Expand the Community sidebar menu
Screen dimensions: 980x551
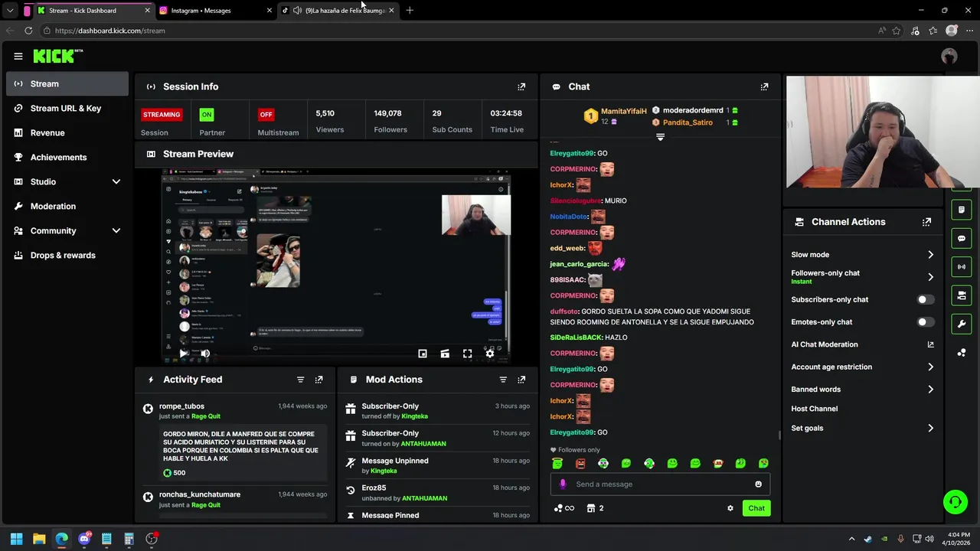[116, 230]
